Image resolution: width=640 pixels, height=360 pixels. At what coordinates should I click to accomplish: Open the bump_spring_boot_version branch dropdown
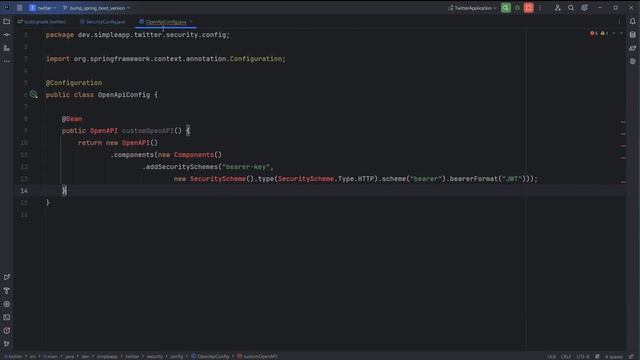(x=96, y=8)
